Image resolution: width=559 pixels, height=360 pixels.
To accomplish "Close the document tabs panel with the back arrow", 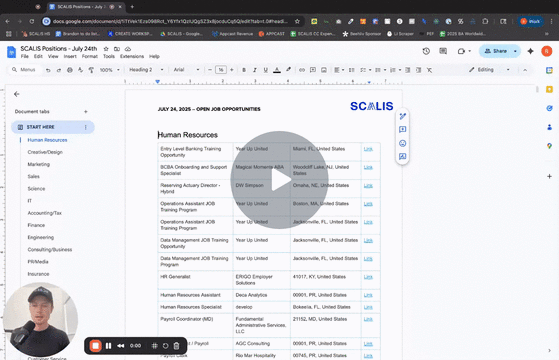I will 16,94.
